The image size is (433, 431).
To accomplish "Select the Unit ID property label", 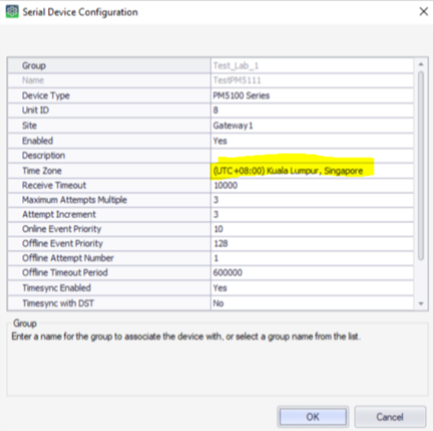I will point(35,110).
